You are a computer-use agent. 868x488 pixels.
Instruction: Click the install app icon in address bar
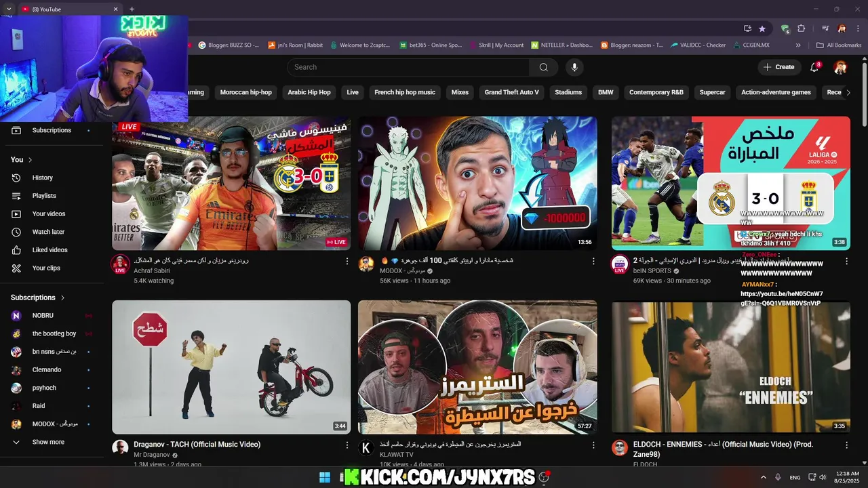coord(747,28)
